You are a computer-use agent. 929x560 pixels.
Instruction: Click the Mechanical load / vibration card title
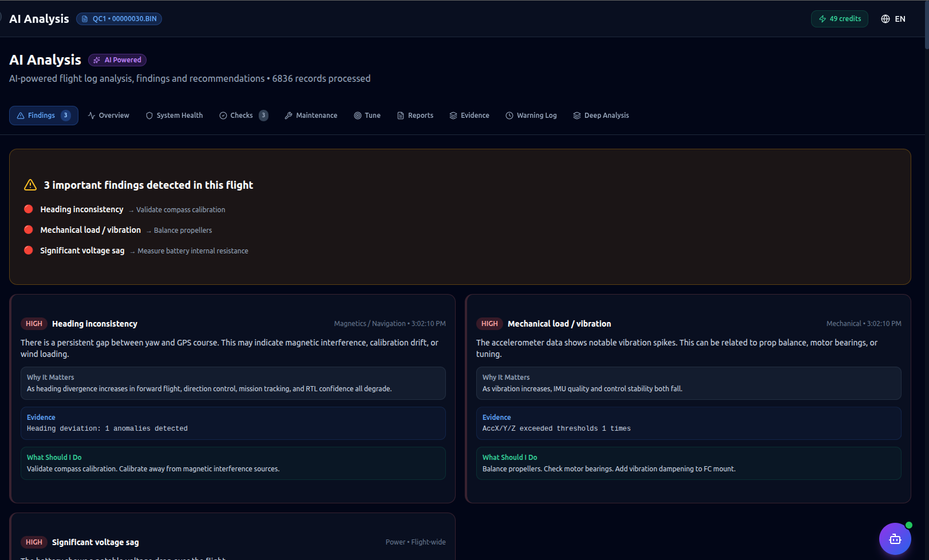(x=559, y=324)
